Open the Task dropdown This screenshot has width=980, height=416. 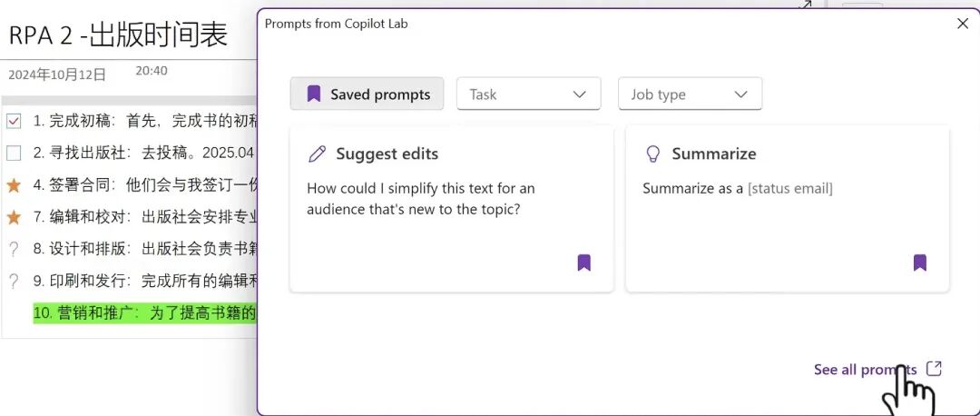(528, 94)
